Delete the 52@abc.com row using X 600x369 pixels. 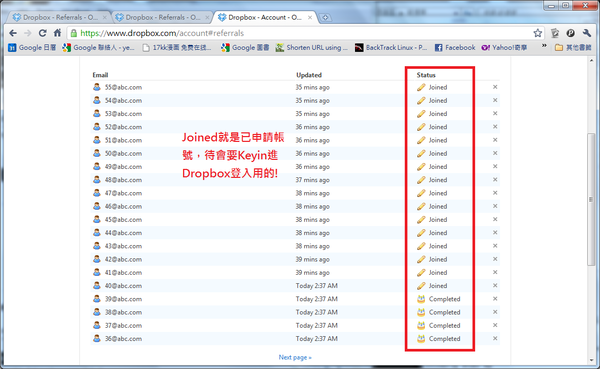(x=495, y=127)
